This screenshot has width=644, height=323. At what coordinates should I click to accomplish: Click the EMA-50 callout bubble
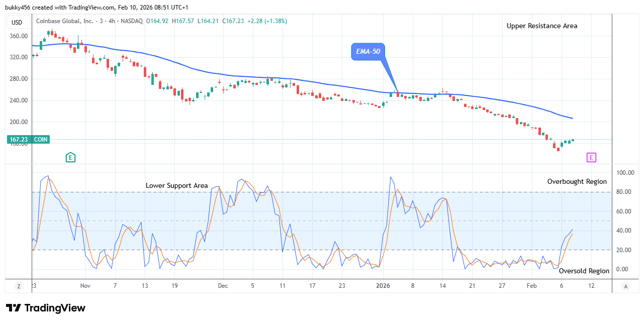click(x=369, y=51)
